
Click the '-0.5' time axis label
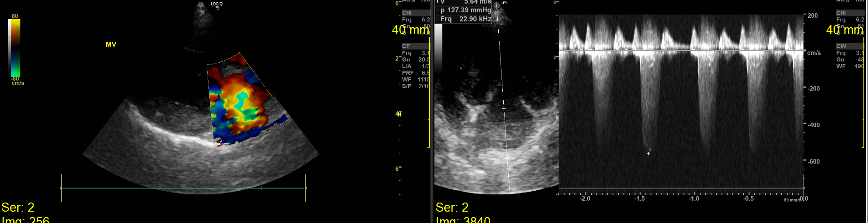(x=749, y=198)
